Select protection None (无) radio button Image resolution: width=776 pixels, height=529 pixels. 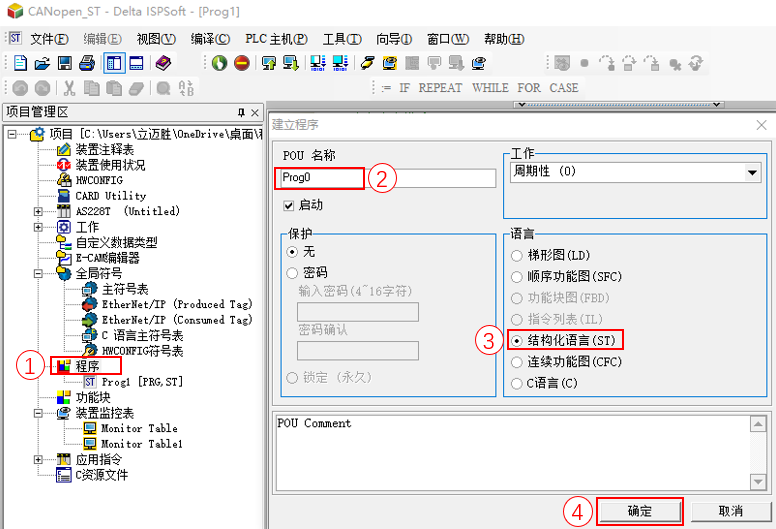pyautogui.click(x=292, y=252)
